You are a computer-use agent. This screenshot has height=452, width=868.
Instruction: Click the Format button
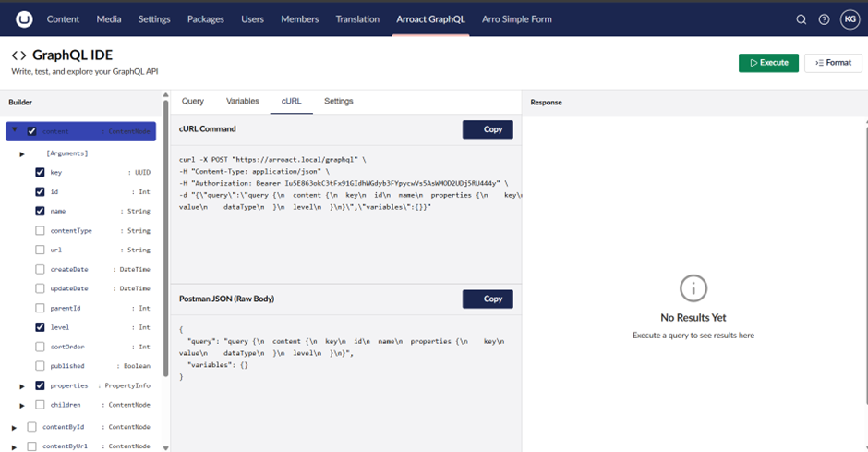pyautogui.click(x=833, y=62)
